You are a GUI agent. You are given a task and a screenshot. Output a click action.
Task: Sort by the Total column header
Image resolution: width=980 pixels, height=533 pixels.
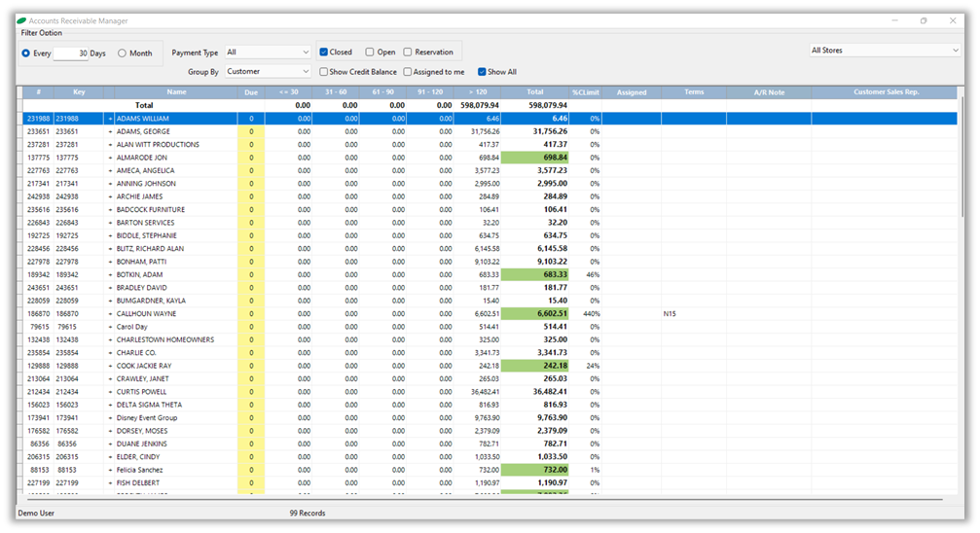534,92
